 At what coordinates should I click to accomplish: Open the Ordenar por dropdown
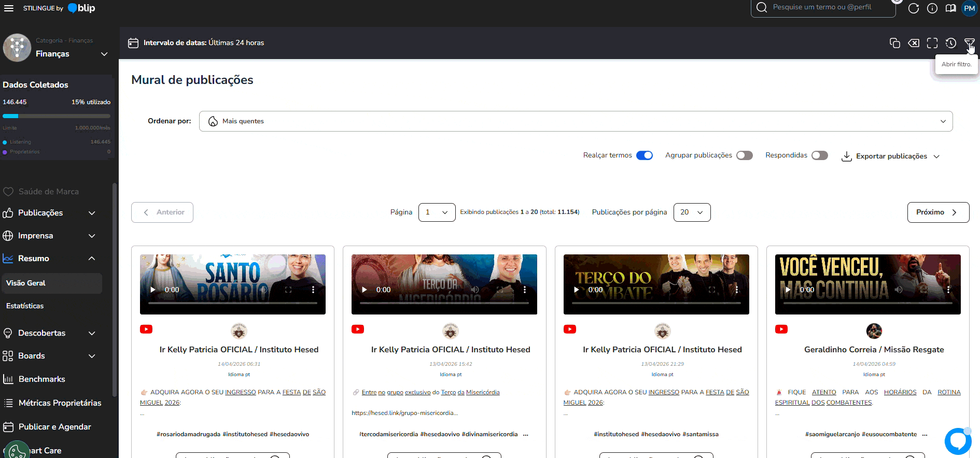tap(576, 121)
